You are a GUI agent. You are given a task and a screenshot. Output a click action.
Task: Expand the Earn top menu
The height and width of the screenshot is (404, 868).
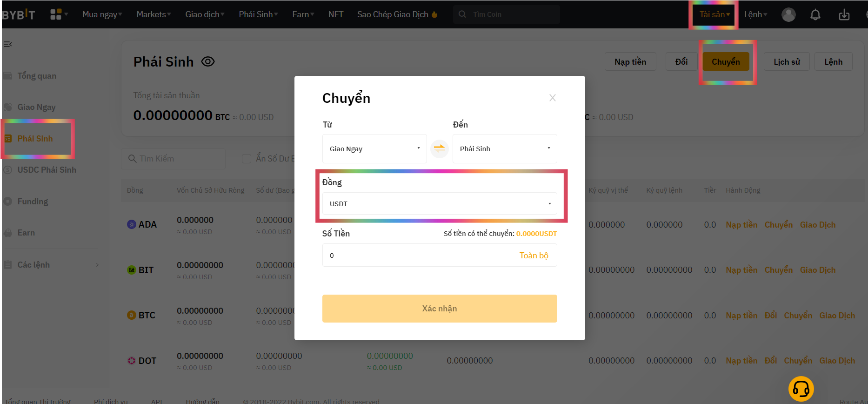pyautogui.click(x=303, y=14)
